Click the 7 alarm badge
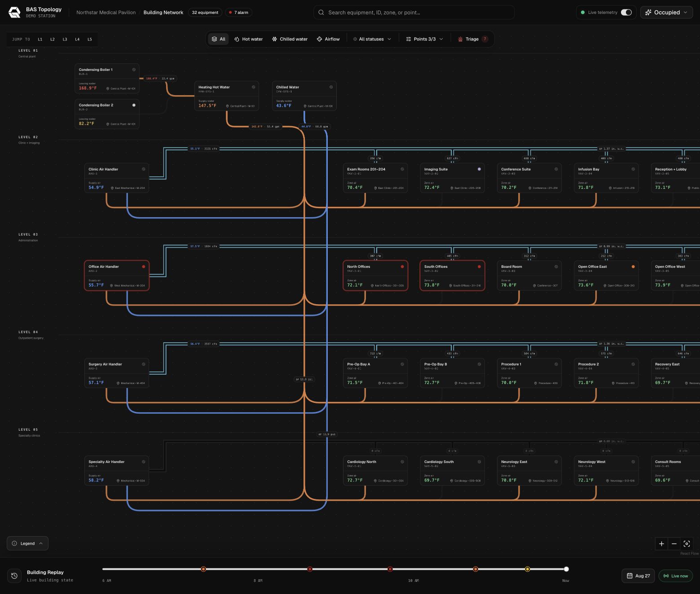This screenshot has height=594, width=700. (x=238, y=13)
